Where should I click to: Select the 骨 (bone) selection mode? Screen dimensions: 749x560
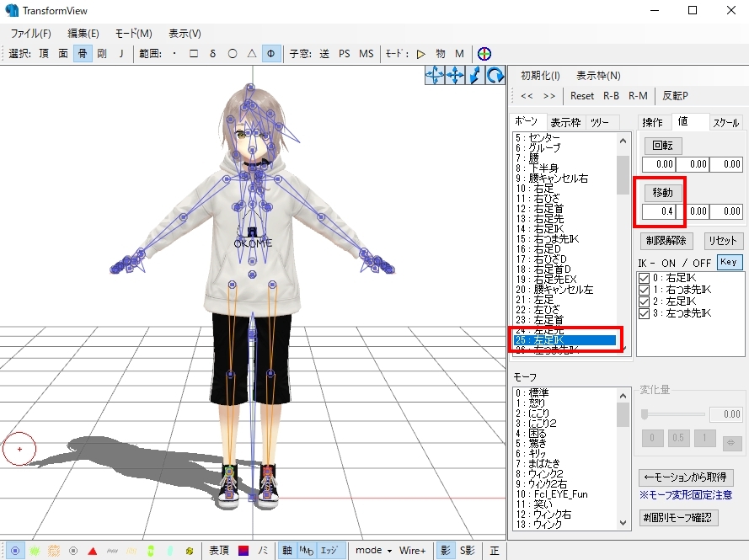[x=82, y=52]
